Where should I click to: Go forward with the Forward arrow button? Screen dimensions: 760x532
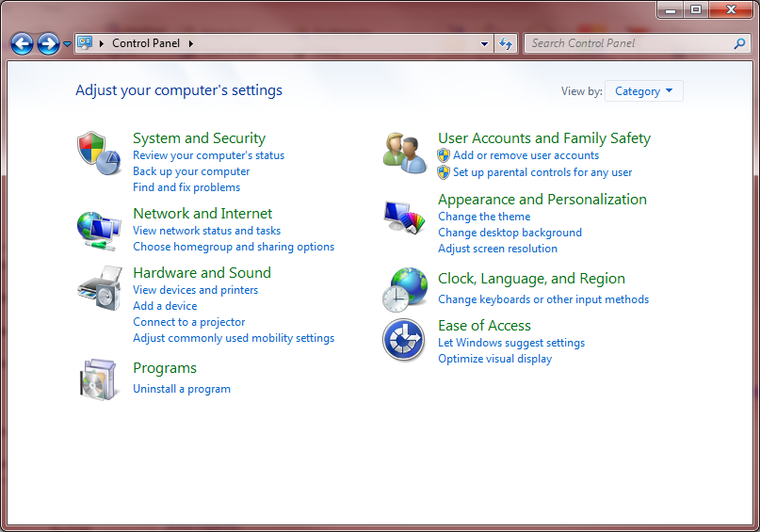(x=48, y=44)
